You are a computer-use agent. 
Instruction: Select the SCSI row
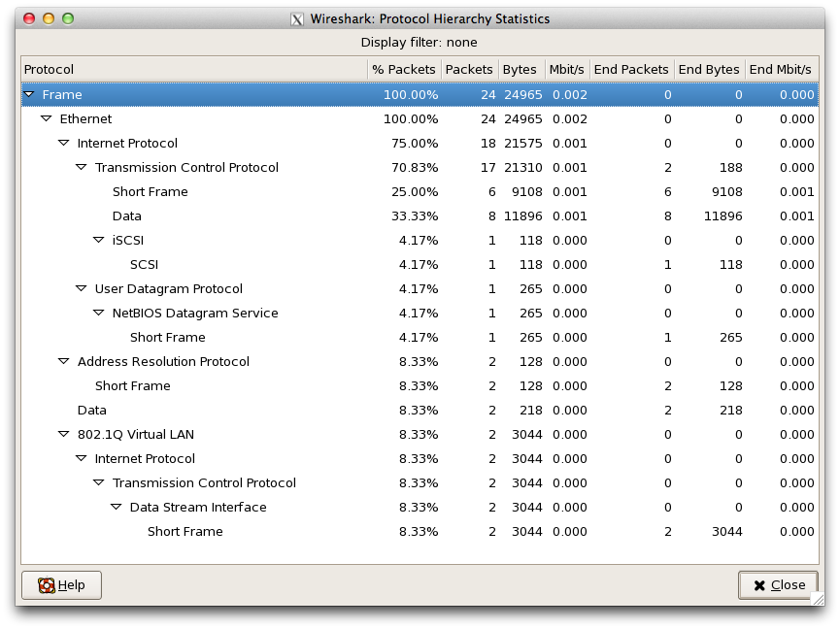click(x=420, y=264)
